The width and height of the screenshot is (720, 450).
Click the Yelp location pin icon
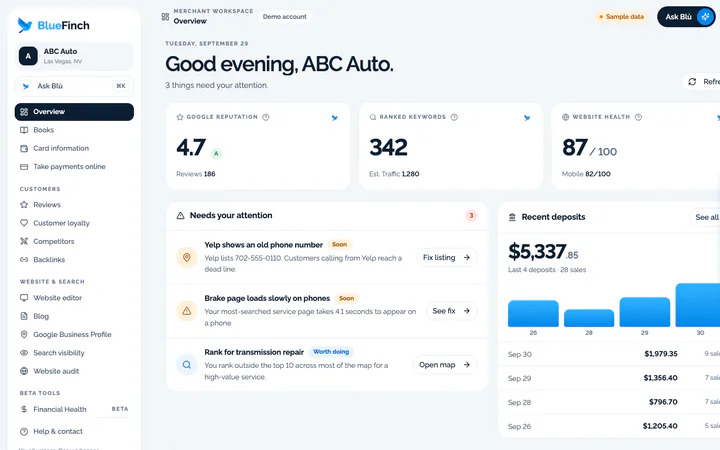click(x=187, y=258)
